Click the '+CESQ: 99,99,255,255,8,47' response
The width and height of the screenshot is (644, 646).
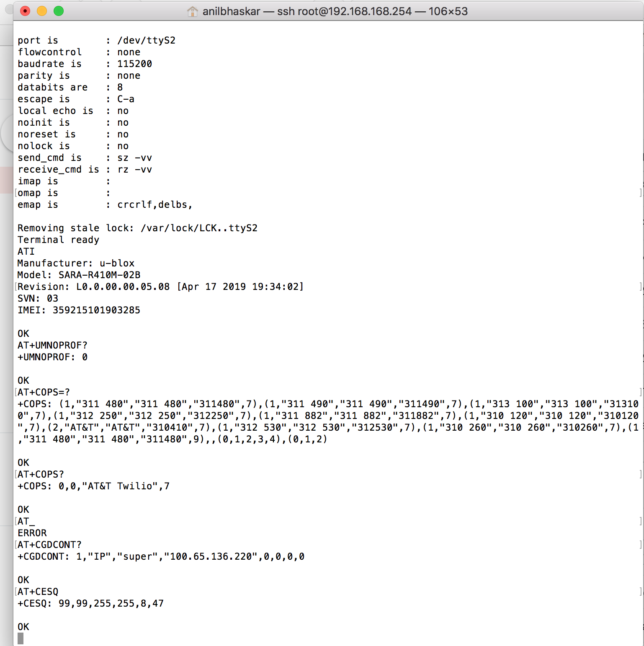click(90, 603)
